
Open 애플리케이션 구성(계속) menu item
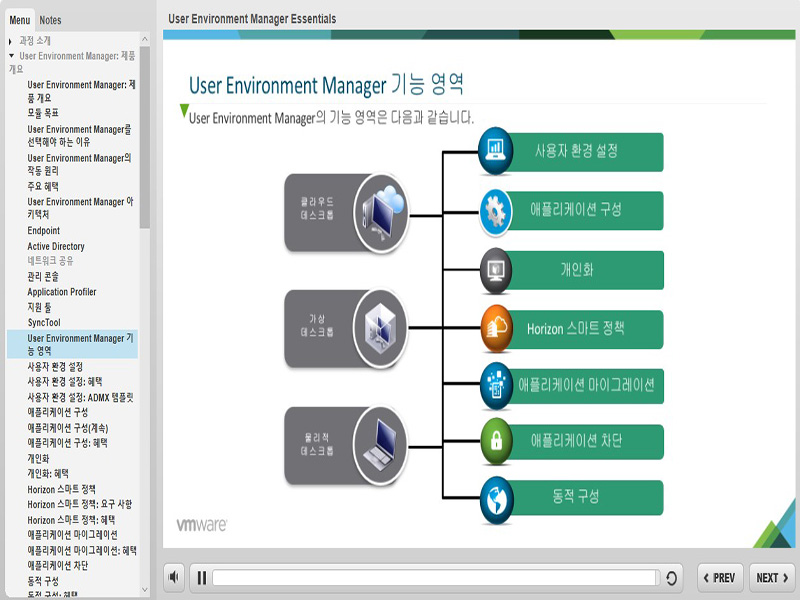coord(68,428)
